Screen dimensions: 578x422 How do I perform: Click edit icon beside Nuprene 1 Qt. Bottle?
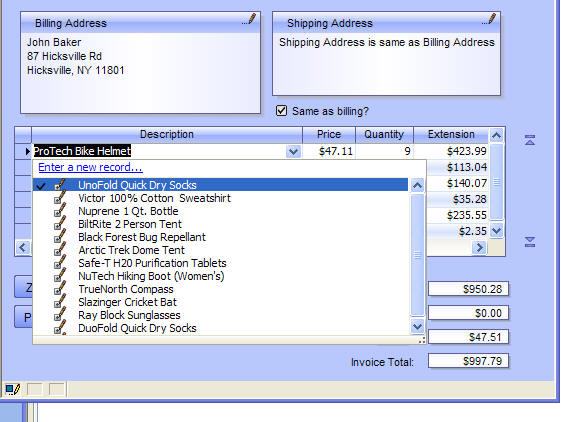click(59, 211)
